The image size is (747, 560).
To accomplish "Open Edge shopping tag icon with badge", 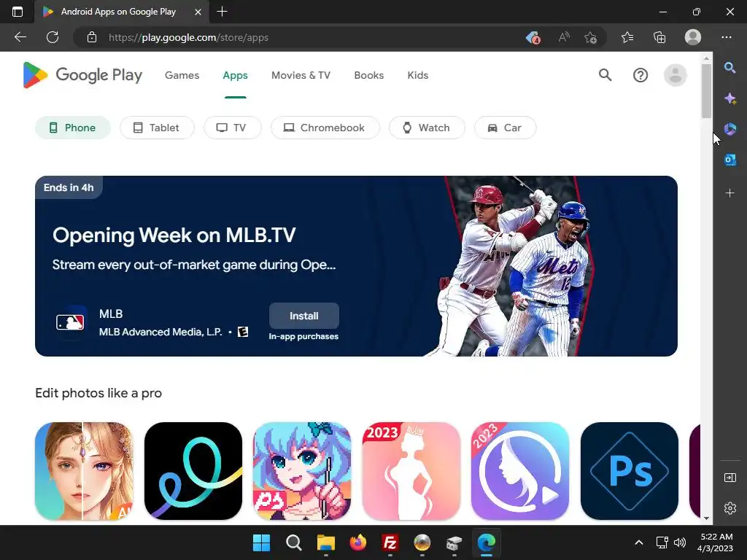I will 533,37.
